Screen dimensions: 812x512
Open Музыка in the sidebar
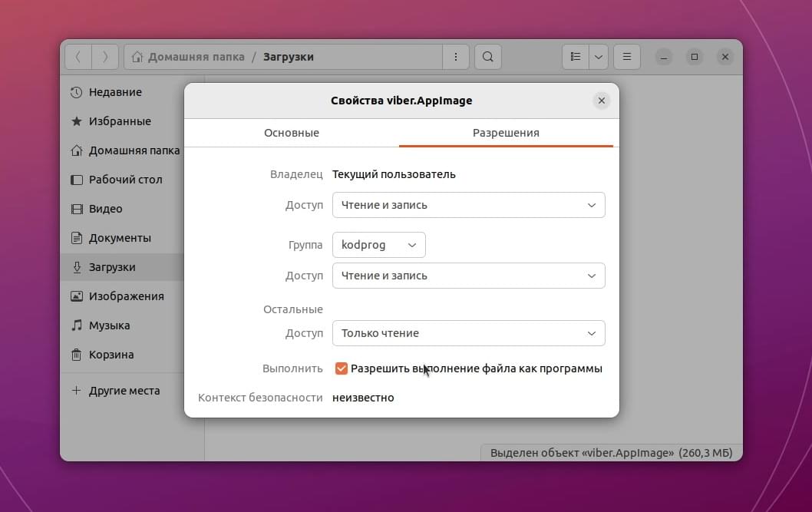tap(122, 325)
